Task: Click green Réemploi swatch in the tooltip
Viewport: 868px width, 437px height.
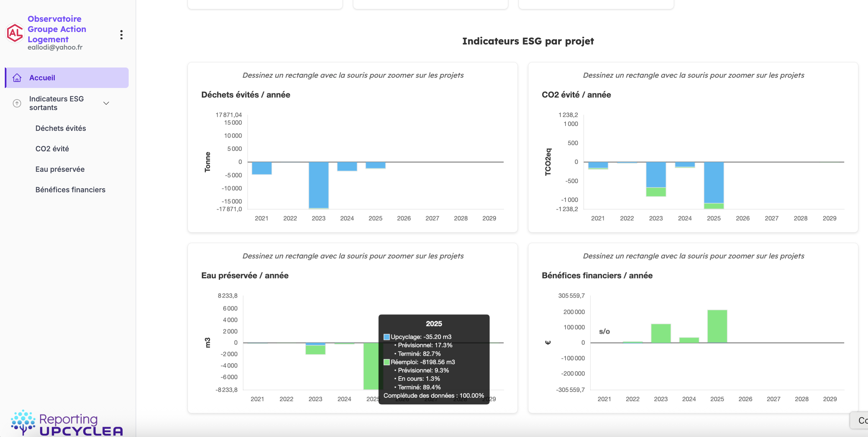Action: (387, 362)
